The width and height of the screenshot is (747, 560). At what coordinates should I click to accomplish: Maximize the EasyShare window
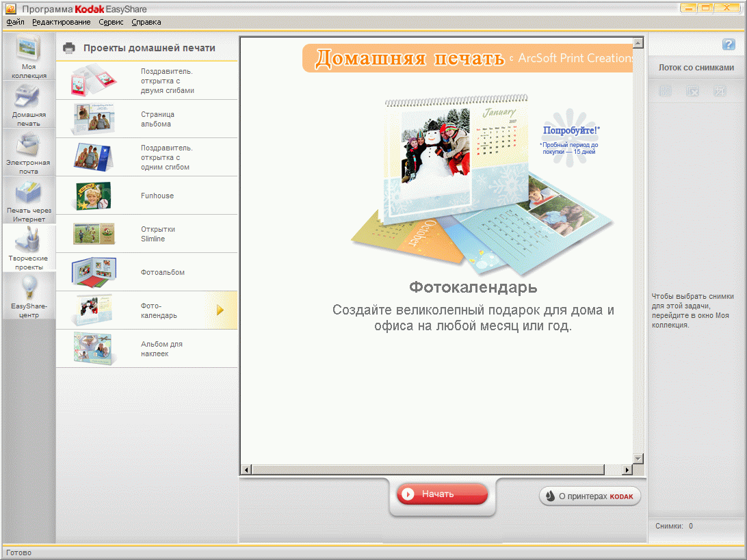706,8
